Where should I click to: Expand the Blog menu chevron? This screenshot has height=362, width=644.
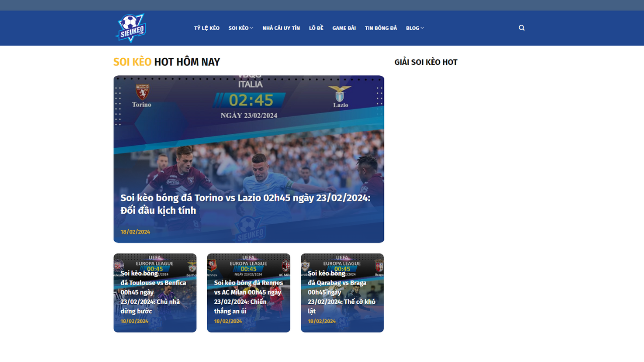click(422, 28)
